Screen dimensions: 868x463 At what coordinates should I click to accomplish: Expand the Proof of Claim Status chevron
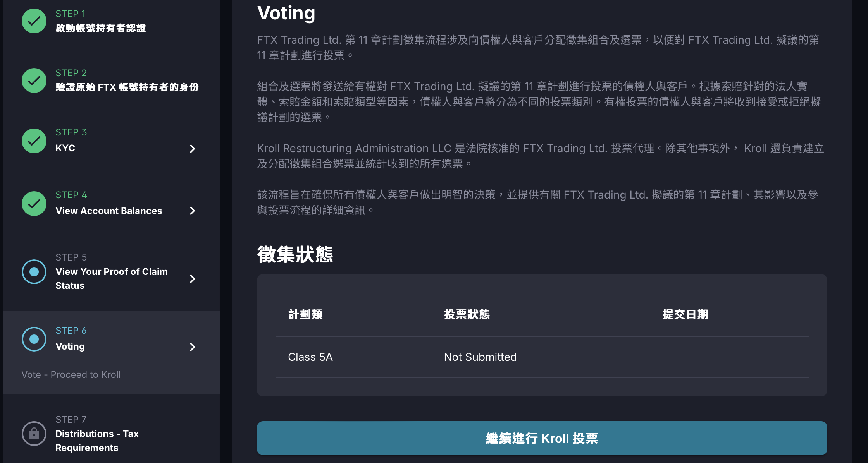point(192,279)
